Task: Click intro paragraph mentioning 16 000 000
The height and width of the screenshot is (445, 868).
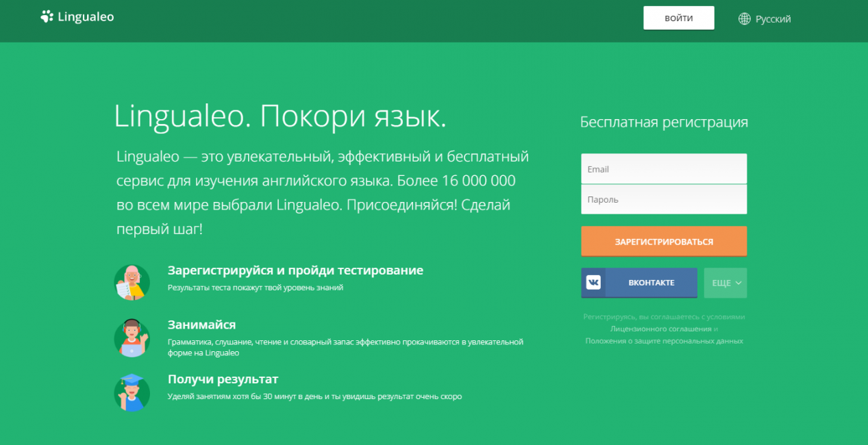Action: pos(322,193)
